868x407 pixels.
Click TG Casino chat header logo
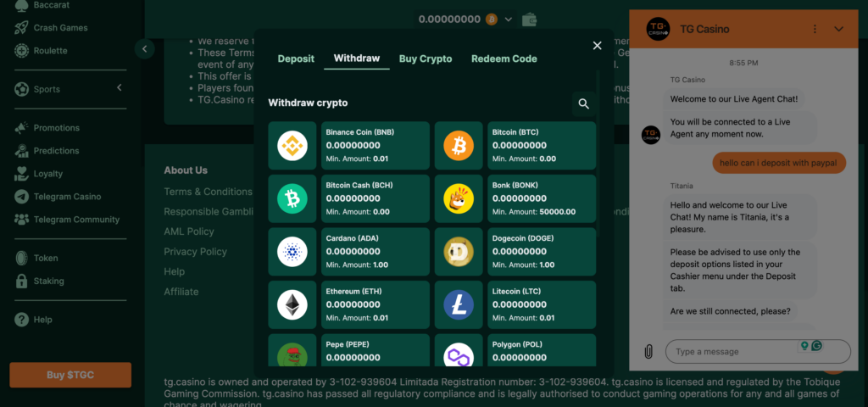[x=658, y=29]
